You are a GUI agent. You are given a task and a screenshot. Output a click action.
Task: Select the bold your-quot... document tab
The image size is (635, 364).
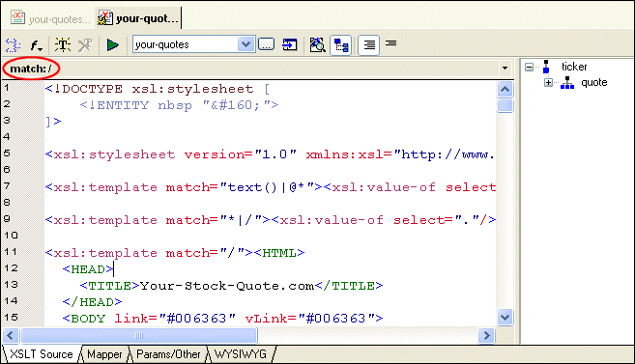(138, 18)
